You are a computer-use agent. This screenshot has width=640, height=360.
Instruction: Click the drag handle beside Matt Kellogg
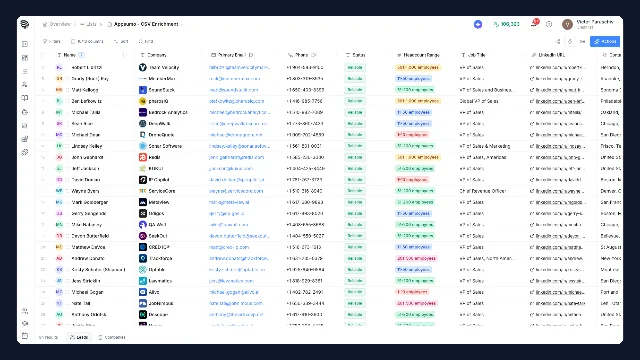[x=67, y=90]
